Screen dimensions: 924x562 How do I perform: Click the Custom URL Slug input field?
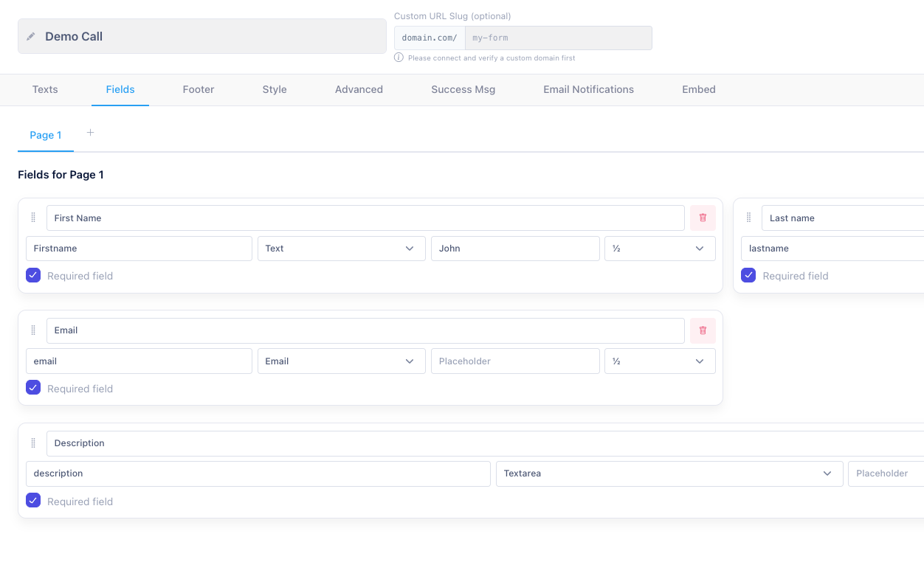(x=558, y=38)
